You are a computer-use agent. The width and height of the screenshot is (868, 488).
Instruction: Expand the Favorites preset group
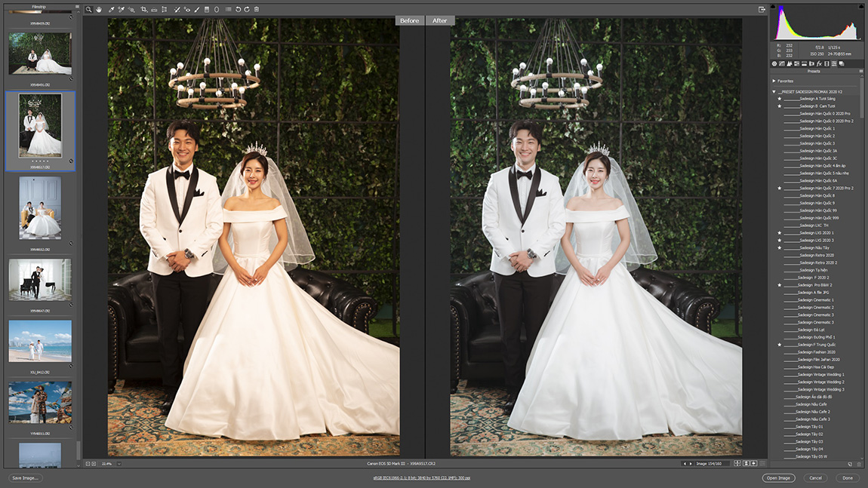774,81
